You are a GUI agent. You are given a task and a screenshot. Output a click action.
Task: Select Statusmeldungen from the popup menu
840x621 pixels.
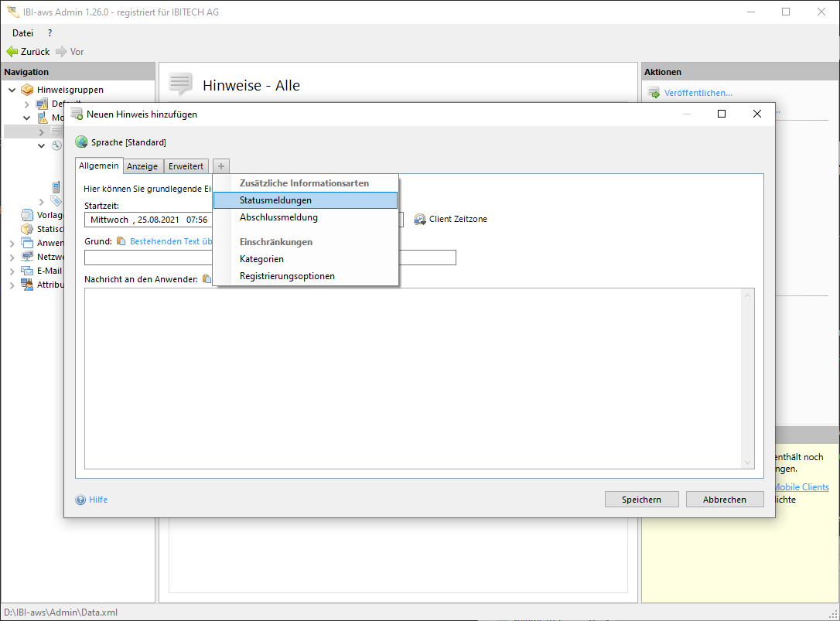tap(275, 200)
